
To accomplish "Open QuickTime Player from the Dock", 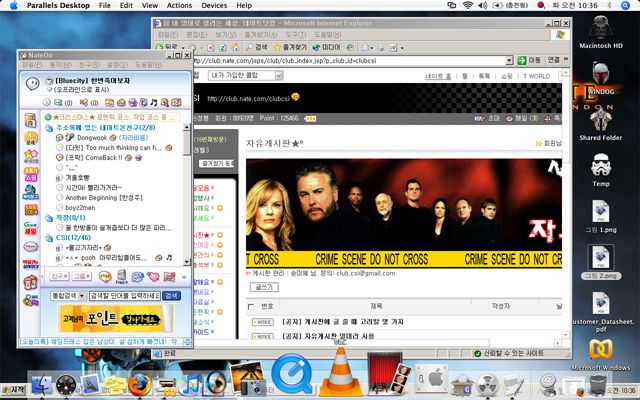I will [x=291, y=374].
